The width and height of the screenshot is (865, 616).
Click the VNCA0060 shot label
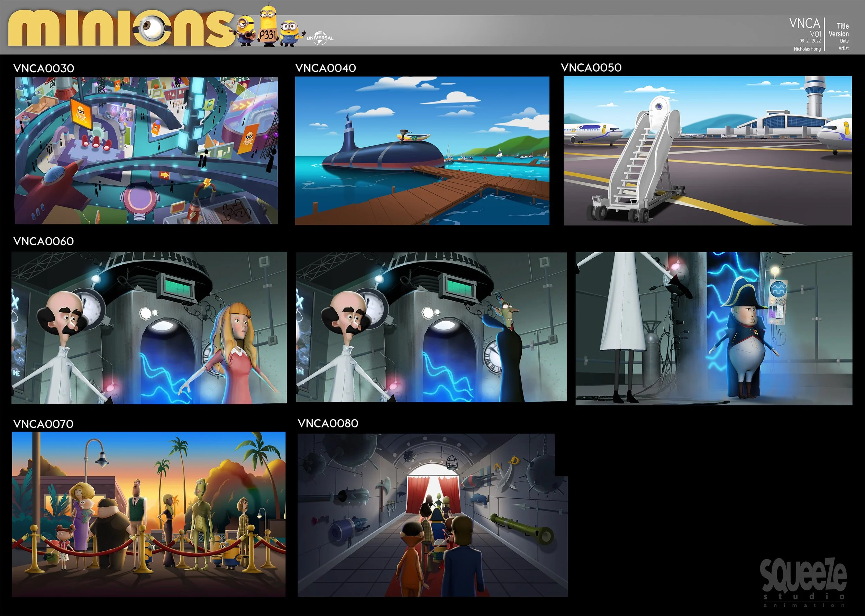click(44, 241)
